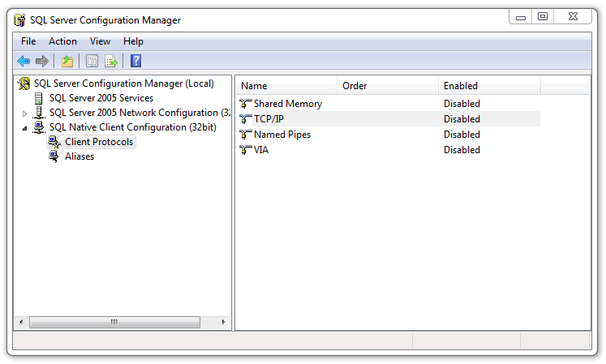Viewport: 606px width, 364px height.
Task: Click the Back arrow toolbar icon
Action: (x=24, y=61)
